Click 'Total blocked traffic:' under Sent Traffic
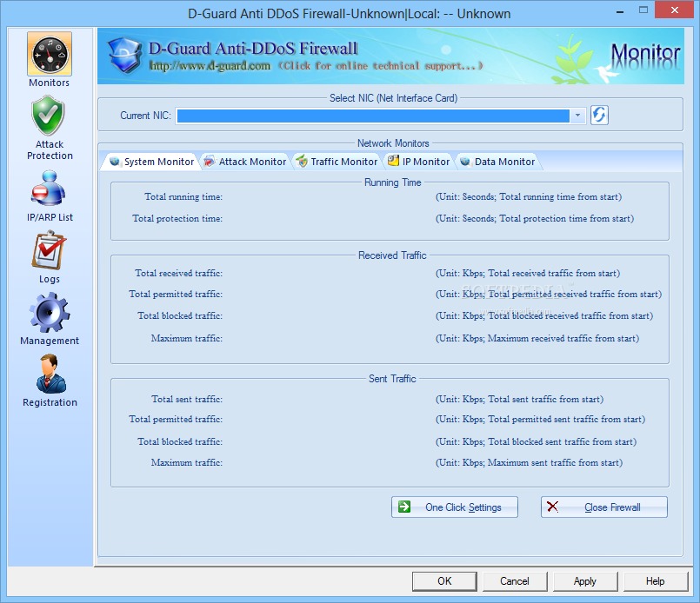Screen dimensions: 700x603 tap(180, 441)
